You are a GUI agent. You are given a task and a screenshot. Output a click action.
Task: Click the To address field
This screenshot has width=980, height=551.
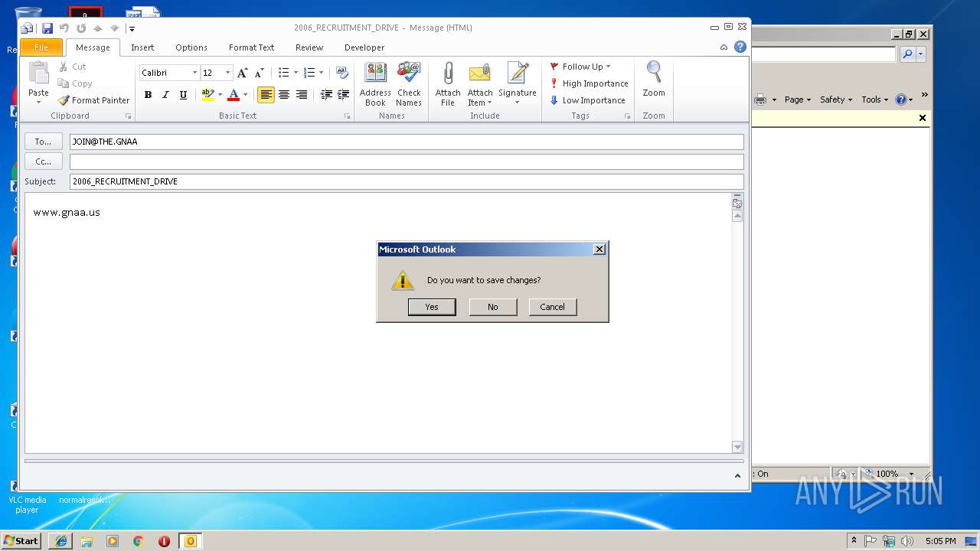point(407,142)
